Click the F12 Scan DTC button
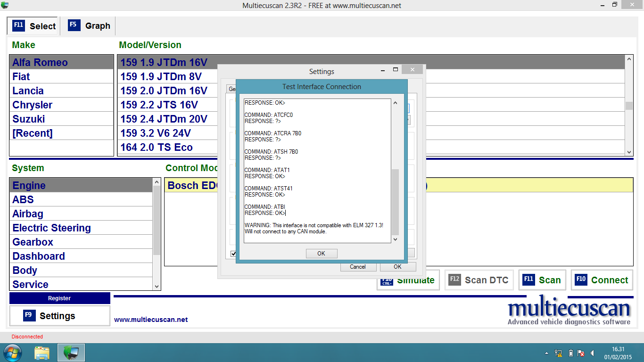Screen dimensions: 644x362 [x=479, y=280]
